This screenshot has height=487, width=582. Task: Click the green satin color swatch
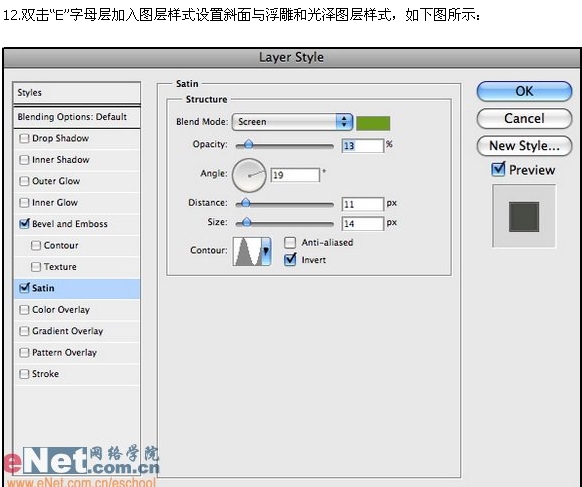373,123
